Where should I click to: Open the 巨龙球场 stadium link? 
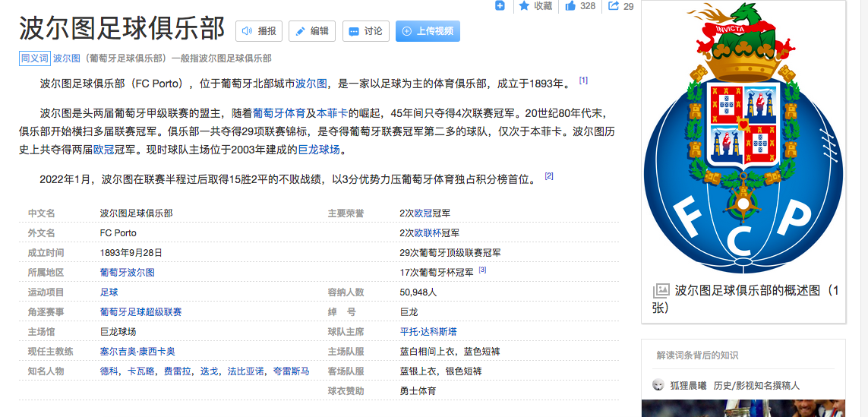coord(319,150)
